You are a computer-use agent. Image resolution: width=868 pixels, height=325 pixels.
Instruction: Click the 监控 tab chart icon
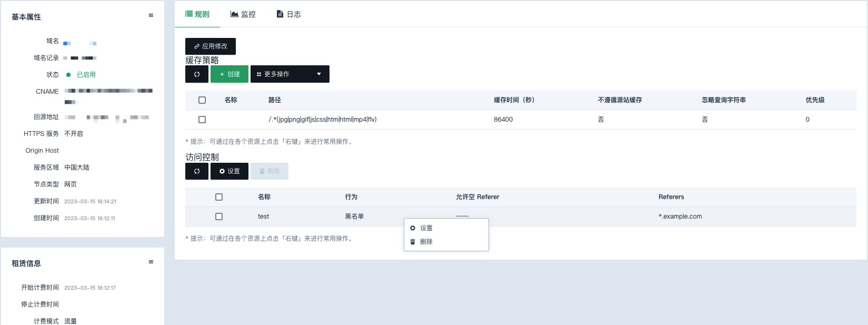coord(235,14)
